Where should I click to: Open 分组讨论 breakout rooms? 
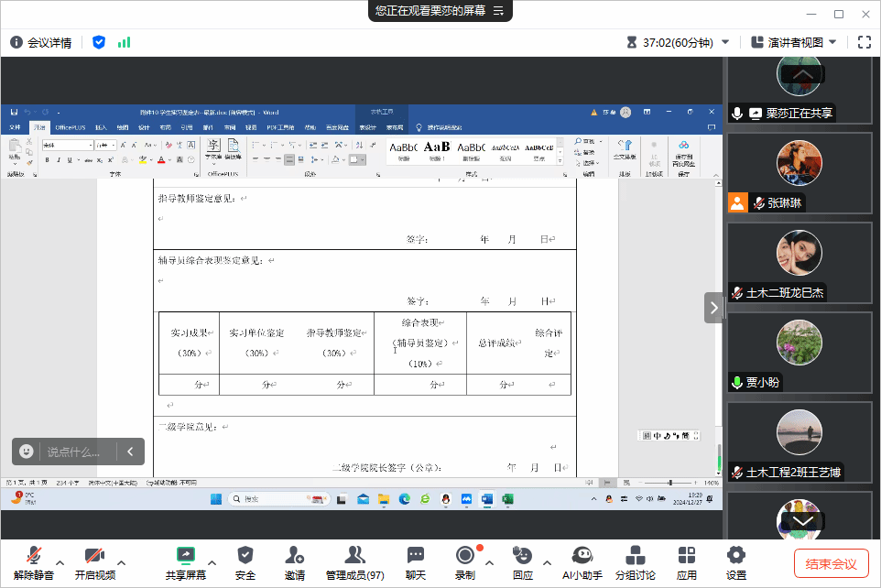tap(635, 561)
